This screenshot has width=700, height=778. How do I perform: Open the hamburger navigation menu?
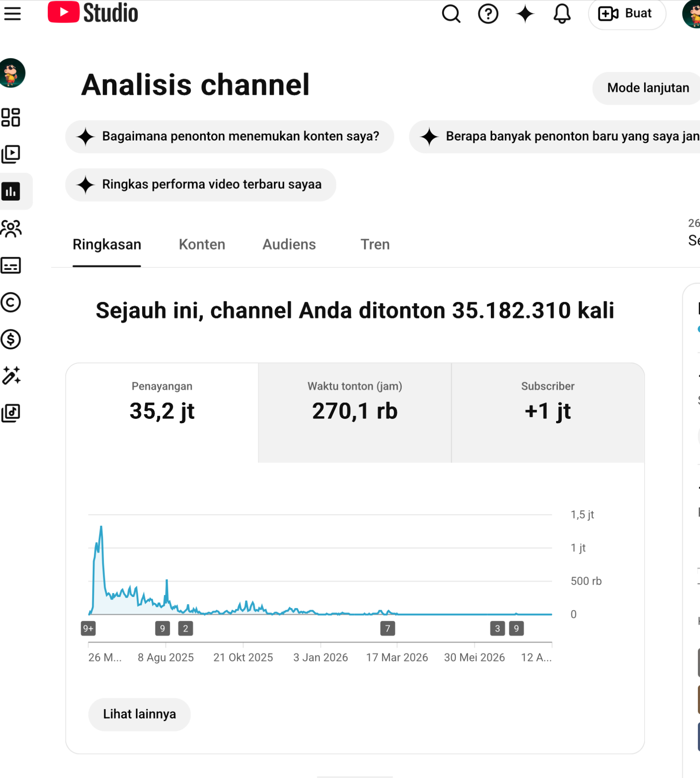[x=12, y=14]
